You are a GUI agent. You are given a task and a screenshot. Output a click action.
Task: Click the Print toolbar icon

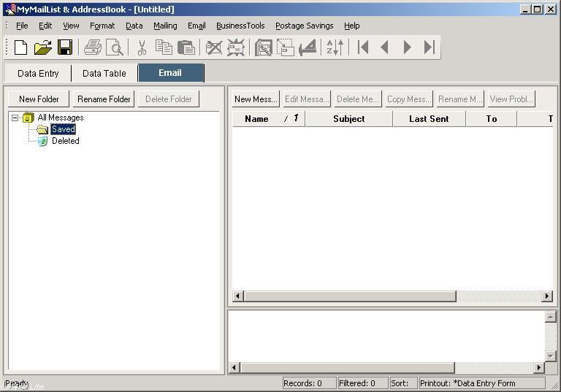tap(93, 47)
